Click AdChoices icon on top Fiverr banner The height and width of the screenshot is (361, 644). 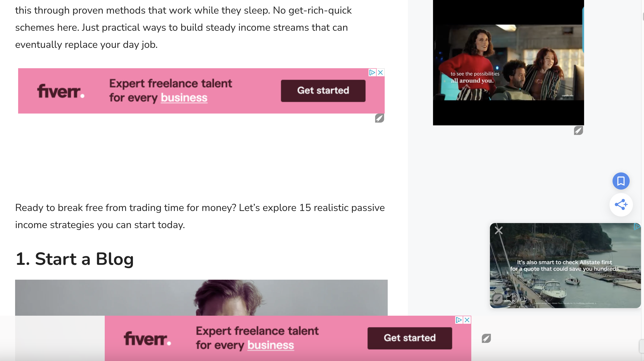[x=372, y=73]
